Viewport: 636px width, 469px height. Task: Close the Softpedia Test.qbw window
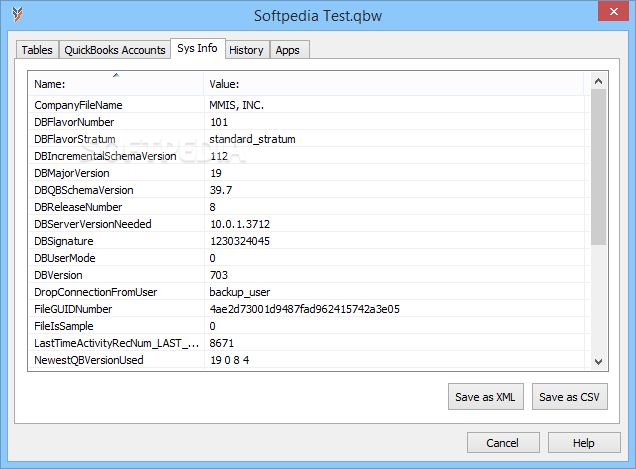613,11
